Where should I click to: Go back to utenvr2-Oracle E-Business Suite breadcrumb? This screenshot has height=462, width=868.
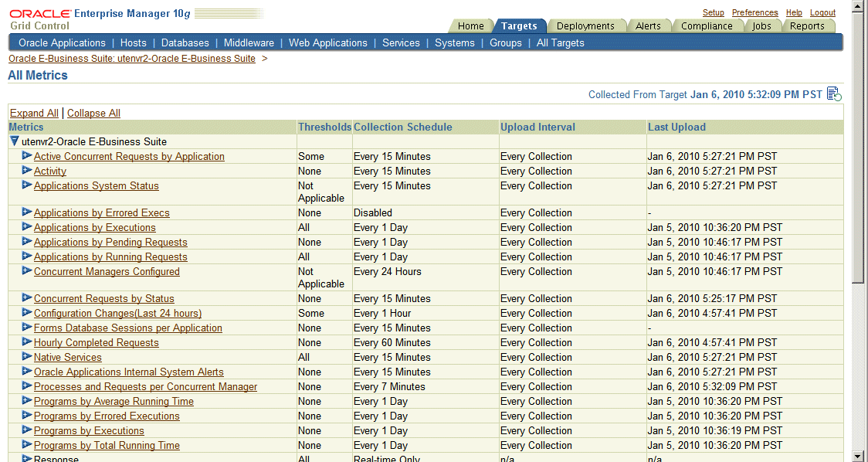(132, 58)
